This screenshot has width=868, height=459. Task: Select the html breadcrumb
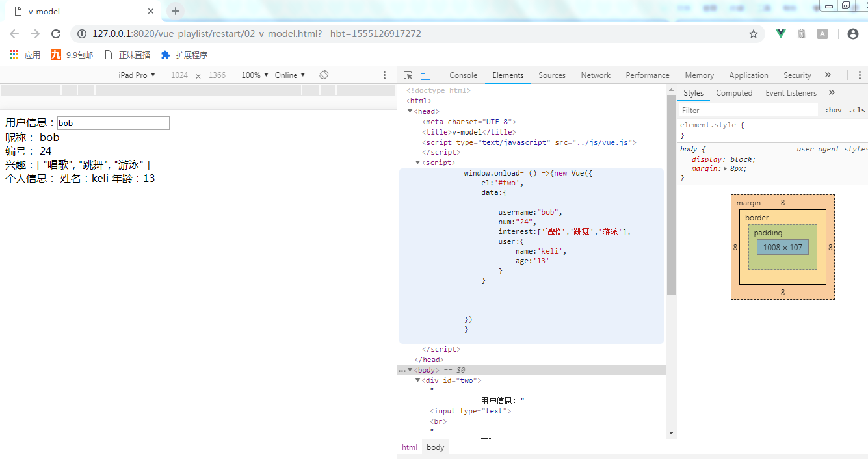410,447
